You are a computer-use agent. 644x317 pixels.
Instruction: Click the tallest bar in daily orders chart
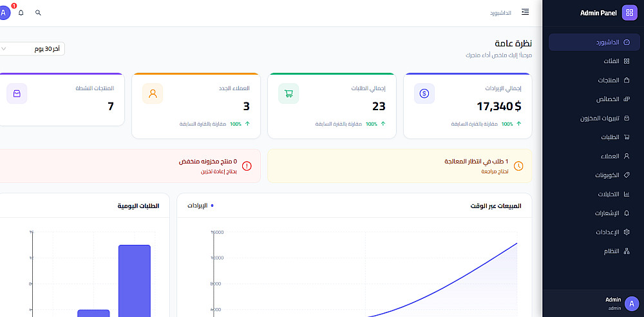click(135, 281)
